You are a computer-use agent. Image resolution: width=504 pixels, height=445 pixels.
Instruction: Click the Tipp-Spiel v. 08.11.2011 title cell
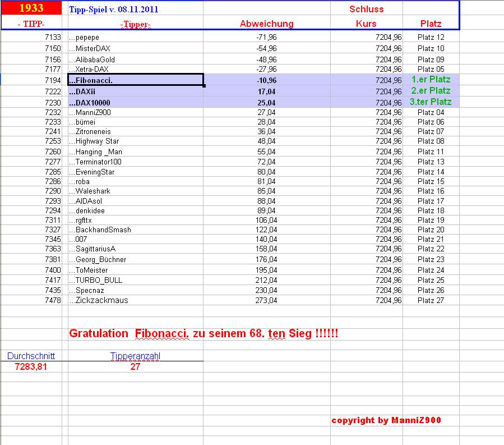point(135,9)
